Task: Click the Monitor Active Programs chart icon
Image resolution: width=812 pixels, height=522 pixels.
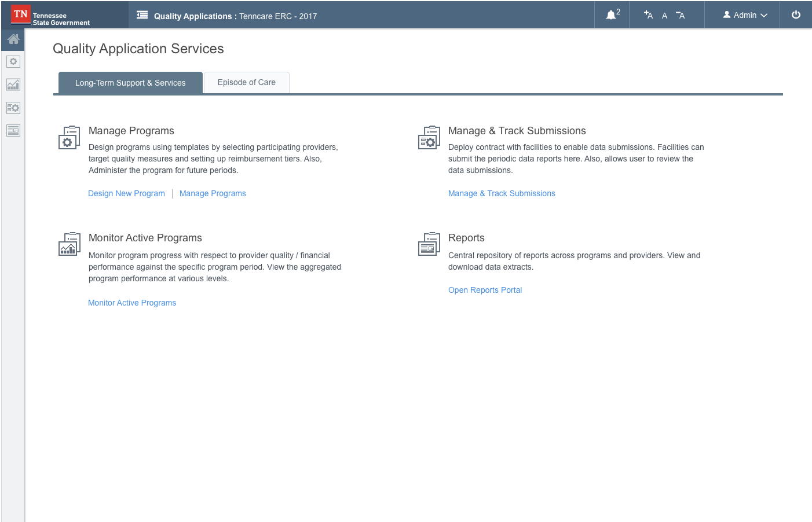Action: [x=70, y=244]
